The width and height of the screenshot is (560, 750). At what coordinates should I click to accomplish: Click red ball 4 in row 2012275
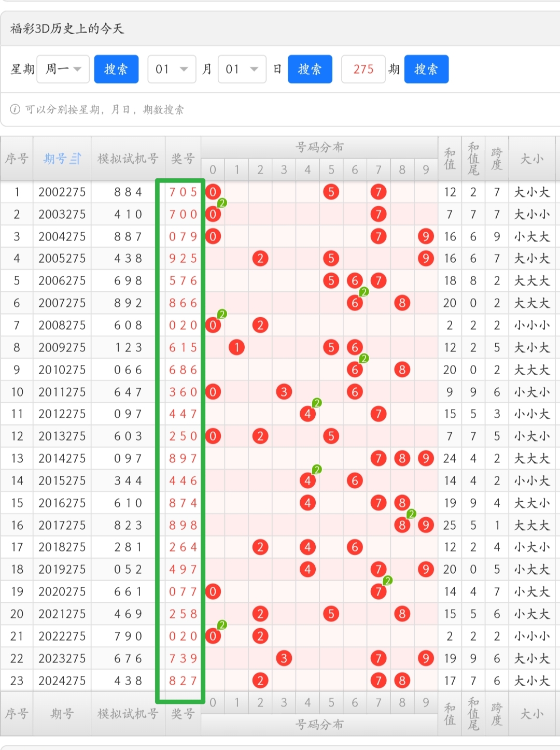point(307,414)
